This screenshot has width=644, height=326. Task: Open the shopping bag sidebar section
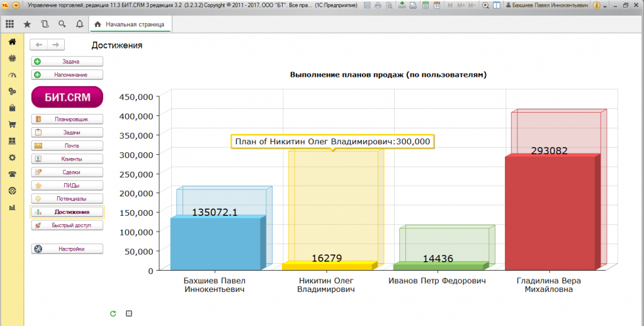13,108
